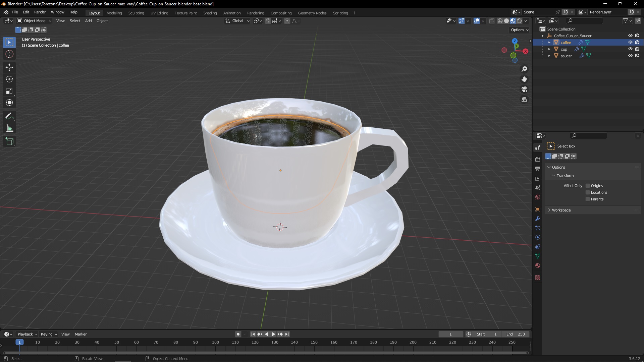Activate the Select Box tool in toolbar
The height and width of the screenshot is (362, 644).
(9, 42)
